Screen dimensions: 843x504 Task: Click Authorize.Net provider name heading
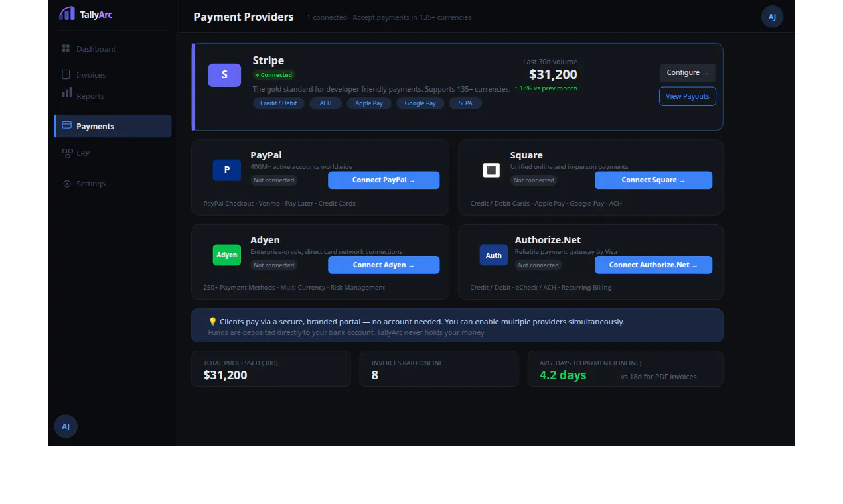(x=548, y=240)
